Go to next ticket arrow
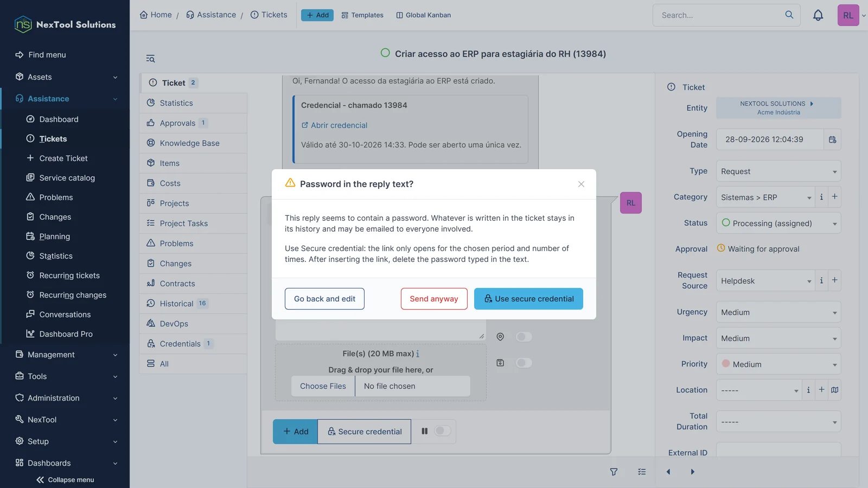868x488 pixels. (x=692, y=472)
